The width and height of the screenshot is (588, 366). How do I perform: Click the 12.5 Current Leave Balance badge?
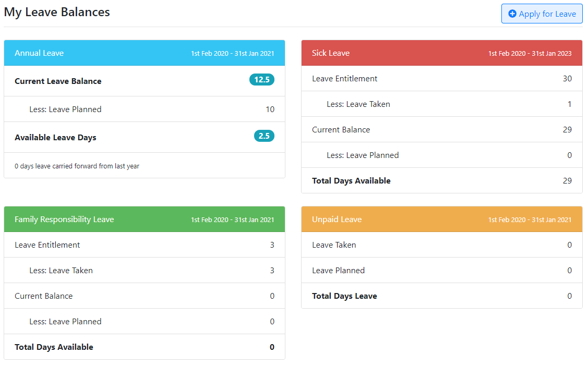pyautogui.click(x=261, y=79)
